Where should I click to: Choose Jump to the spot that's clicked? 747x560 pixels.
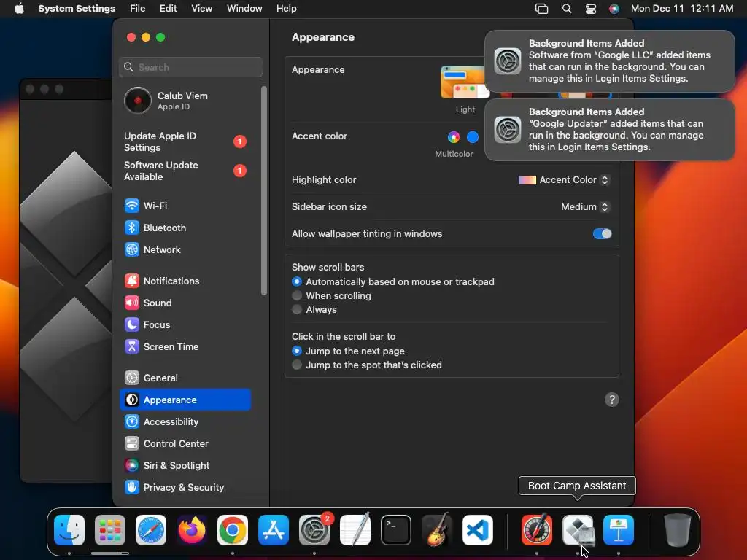pos(297,365)
